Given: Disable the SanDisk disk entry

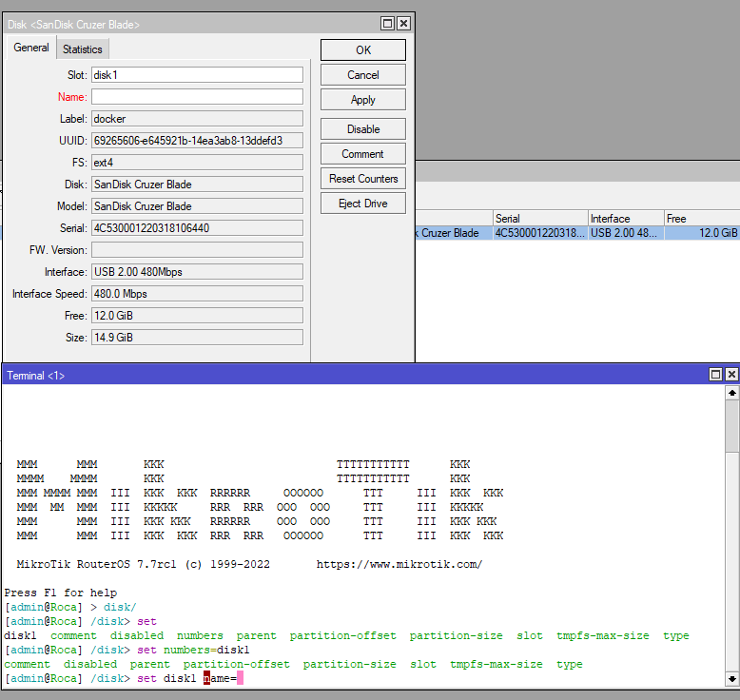Looking at the screenshot, I should pos(363,128).
